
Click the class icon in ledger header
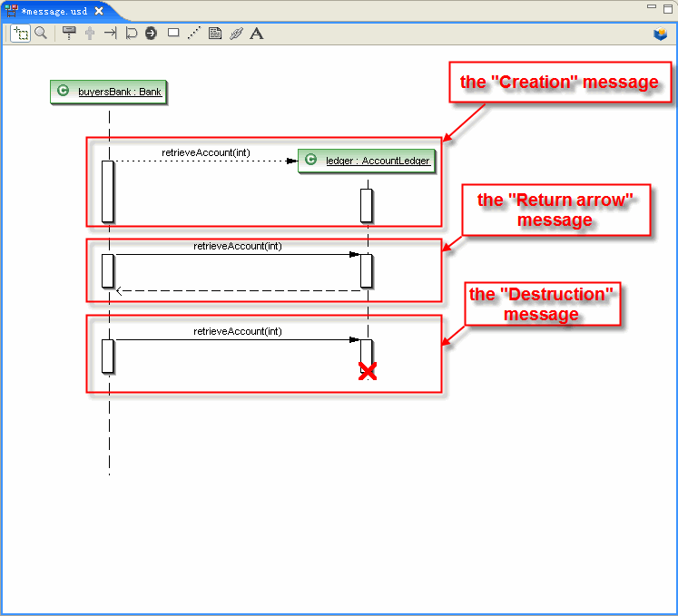(x=311, y=160)
